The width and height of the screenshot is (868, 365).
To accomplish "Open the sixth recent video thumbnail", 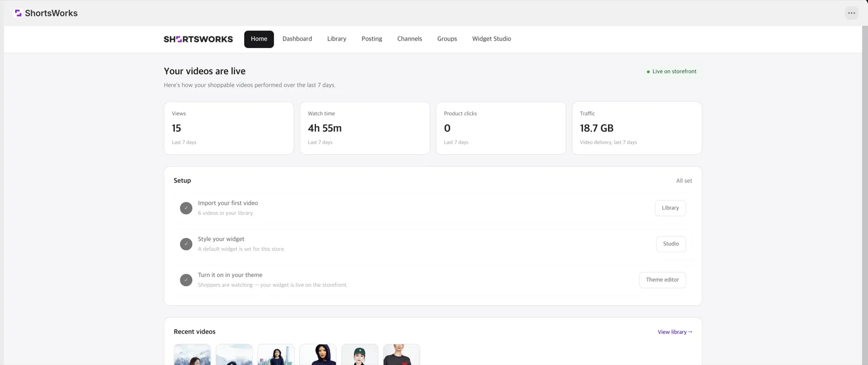I will click(x=401, y=355).
